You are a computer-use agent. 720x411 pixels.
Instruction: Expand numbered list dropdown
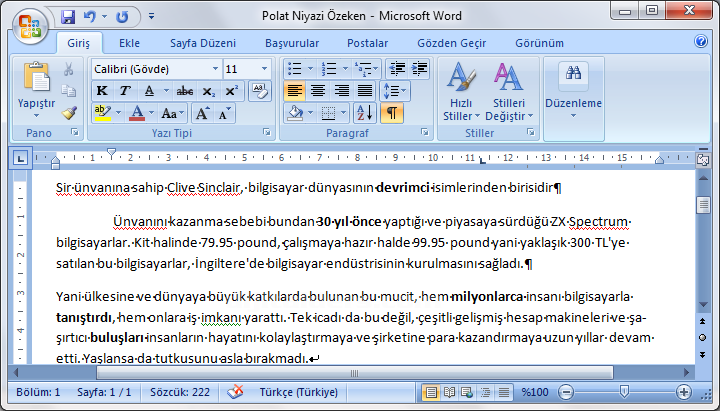(x=345, y=69)
